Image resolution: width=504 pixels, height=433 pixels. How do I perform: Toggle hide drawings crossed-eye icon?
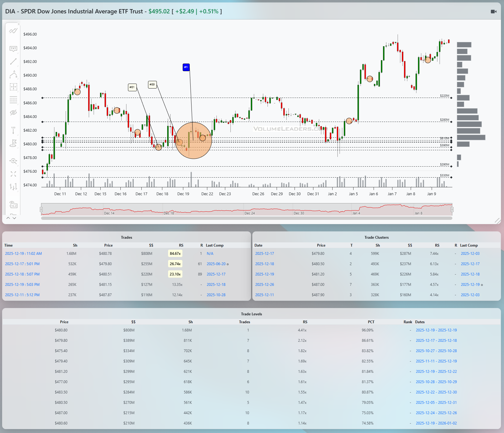click(13, 113)
